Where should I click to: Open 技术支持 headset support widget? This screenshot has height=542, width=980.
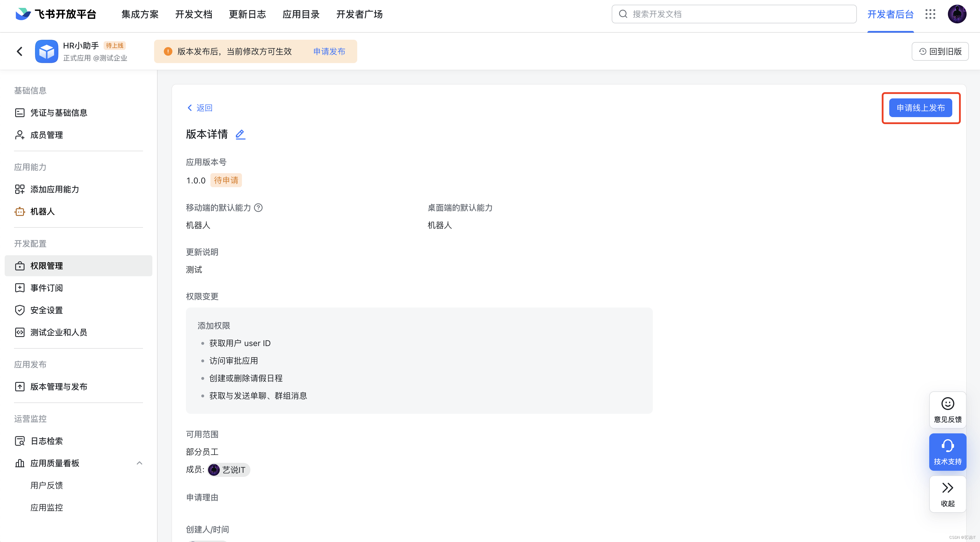tap(947, 452)
